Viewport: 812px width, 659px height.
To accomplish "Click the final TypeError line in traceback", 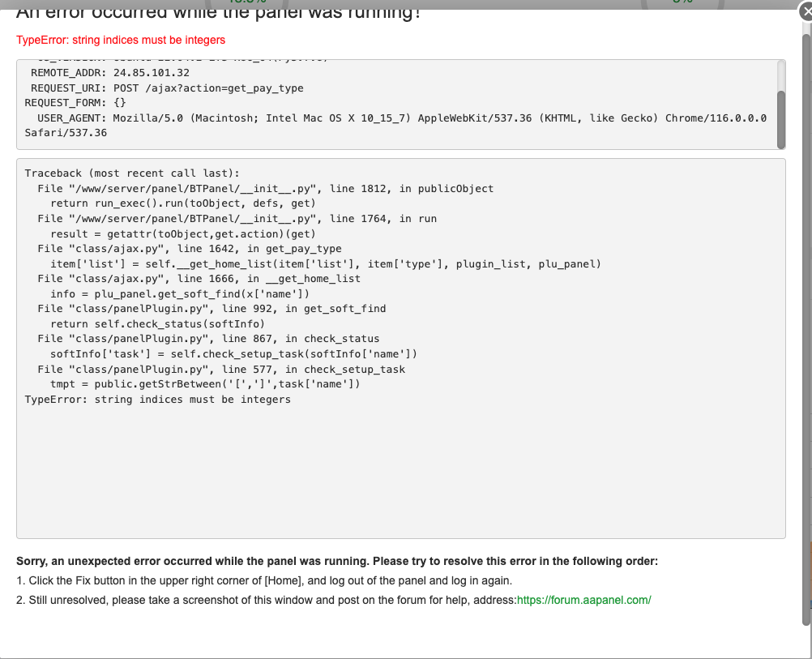I will coord(157,400).
